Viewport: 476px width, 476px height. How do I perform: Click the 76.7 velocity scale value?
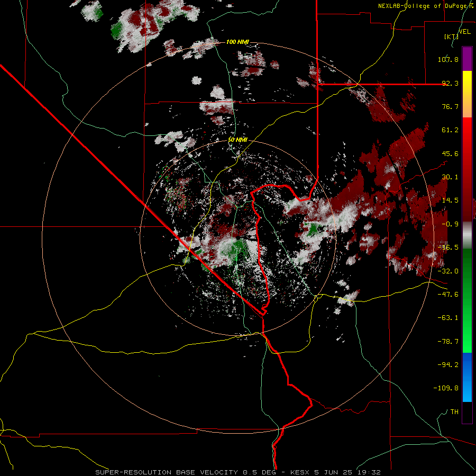pos(450,106)
